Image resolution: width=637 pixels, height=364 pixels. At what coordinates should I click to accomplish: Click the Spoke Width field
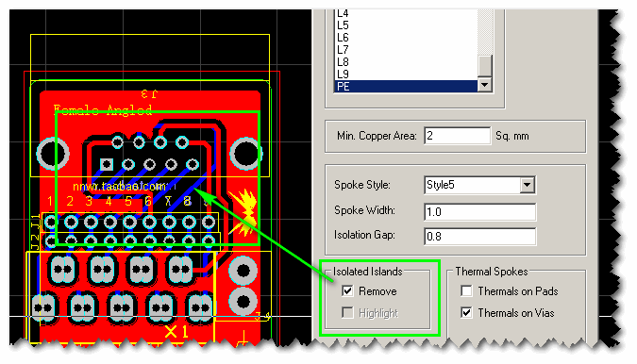[479, 212]
